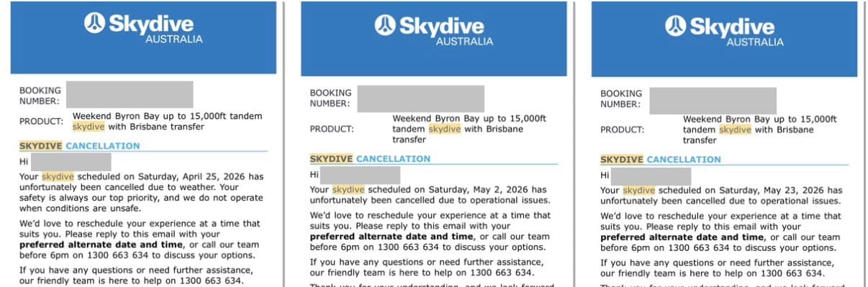
Task: Click the SKYDIVE CANCELLATION heading in the weather cancellation email
Action: click(80, 146)
